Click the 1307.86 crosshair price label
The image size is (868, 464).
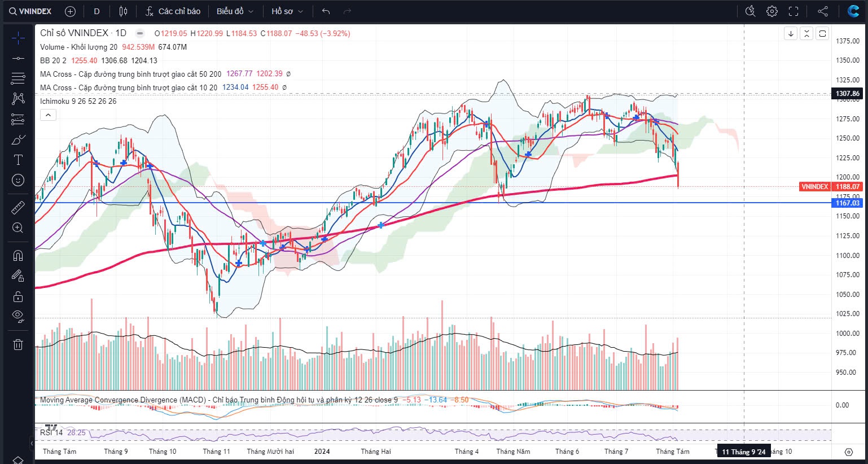pyautogui.click(x=848, y=94)
